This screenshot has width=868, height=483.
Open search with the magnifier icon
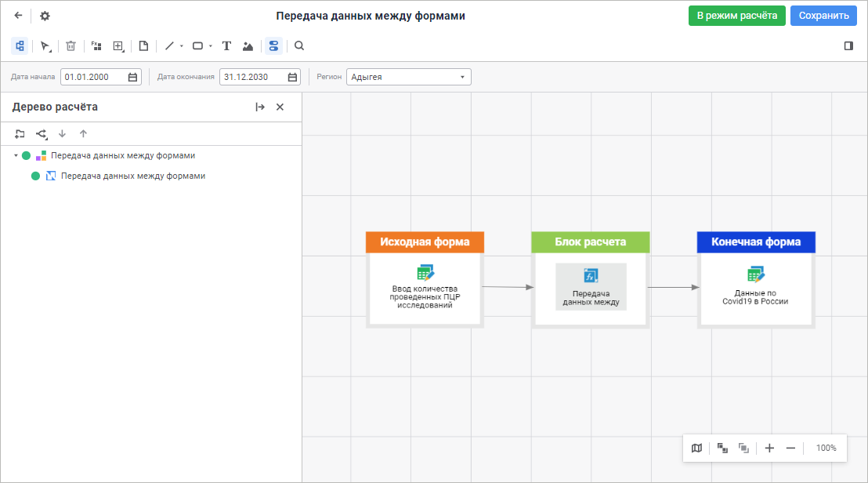[299, 46]
